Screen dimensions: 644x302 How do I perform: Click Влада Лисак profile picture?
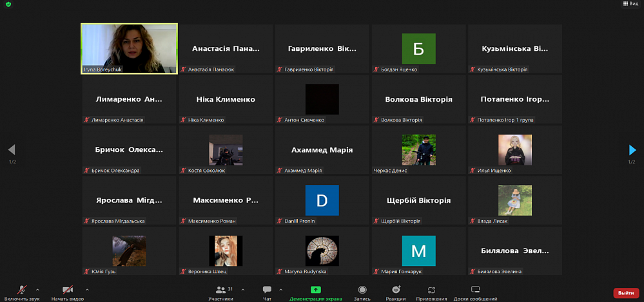515,200
